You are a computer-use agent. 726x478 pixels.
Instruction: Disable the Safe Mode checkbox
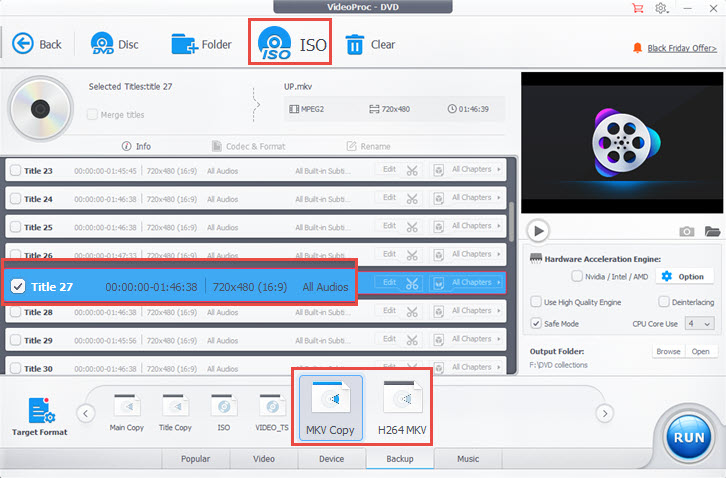536,323
